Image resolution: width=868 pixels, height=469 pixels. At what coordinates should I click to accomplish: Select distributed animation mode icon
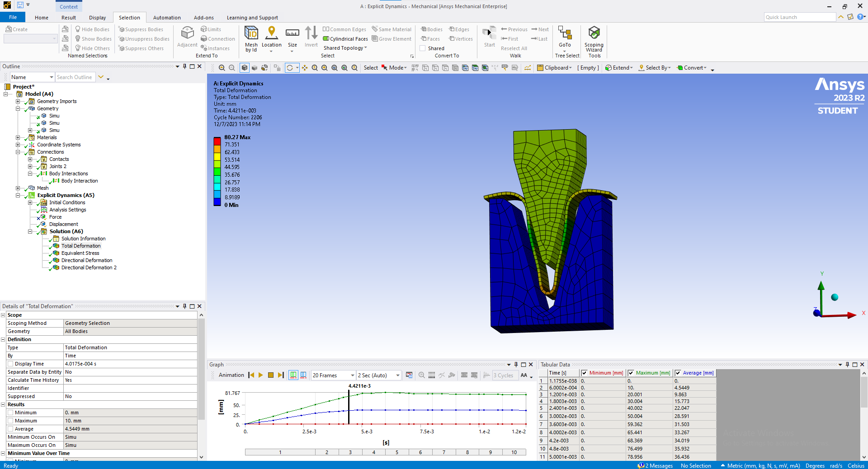click(293, 375)
